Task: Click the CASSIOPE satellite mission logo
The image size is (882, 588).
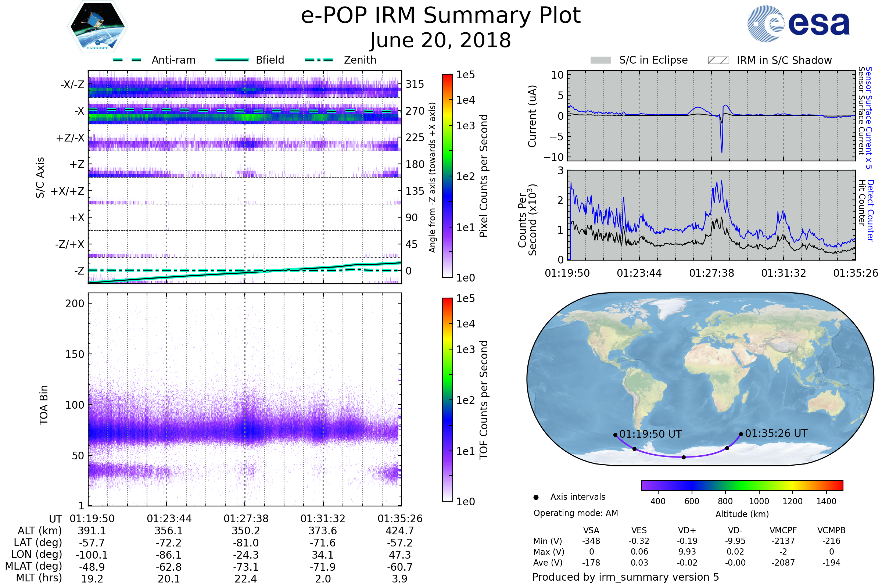Action: pos(97,27)
